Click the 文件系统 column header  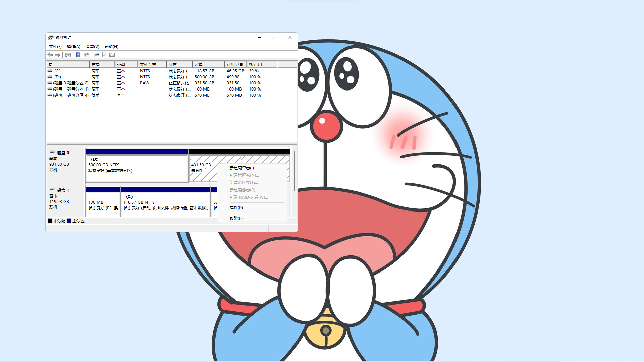point(152,64)
